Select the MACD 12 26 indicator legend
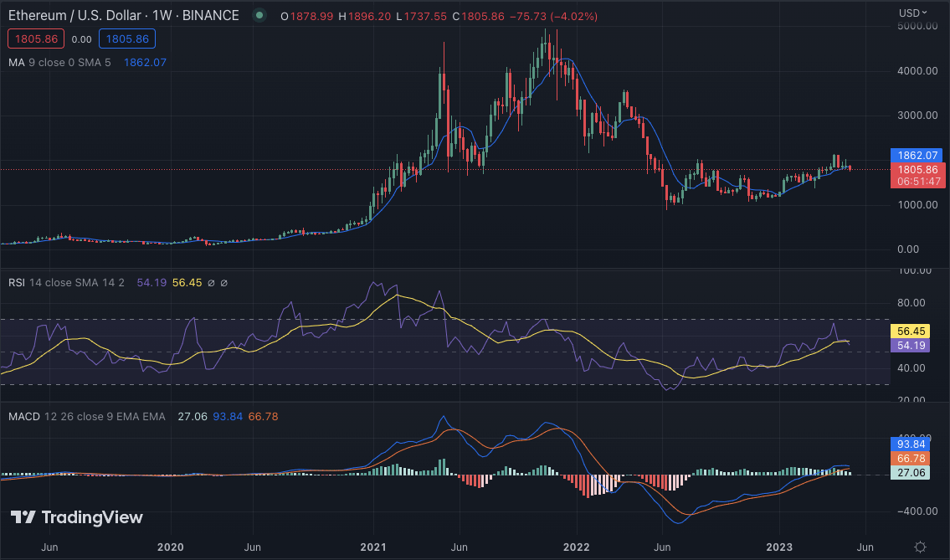The height and width of the screenshot is (560, 950). [x=87, y=416]
